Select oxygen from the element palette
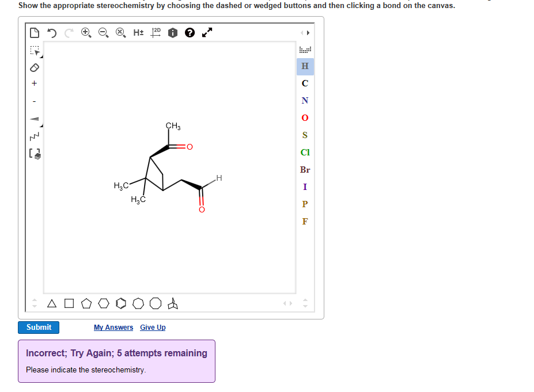 [x=305, y=118]
